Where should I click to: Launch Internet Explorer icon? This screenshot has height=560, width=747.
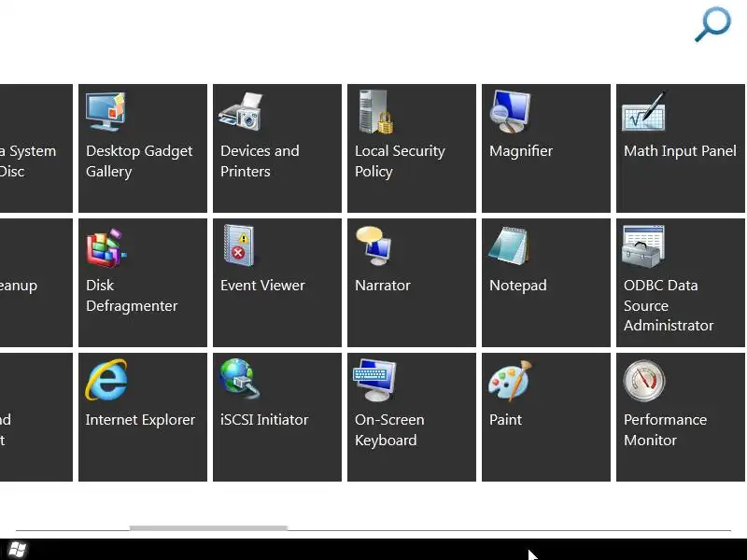point(106,380)
